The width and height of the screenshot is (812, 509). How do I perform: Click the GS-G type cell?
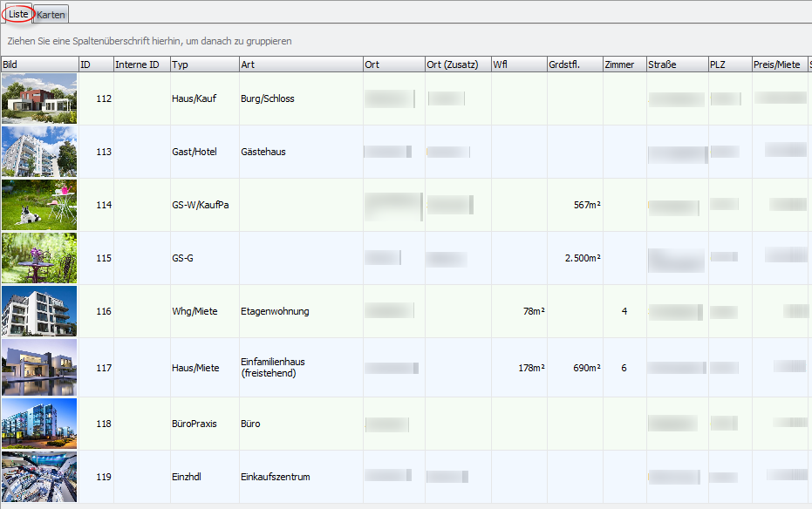[205, 258]
